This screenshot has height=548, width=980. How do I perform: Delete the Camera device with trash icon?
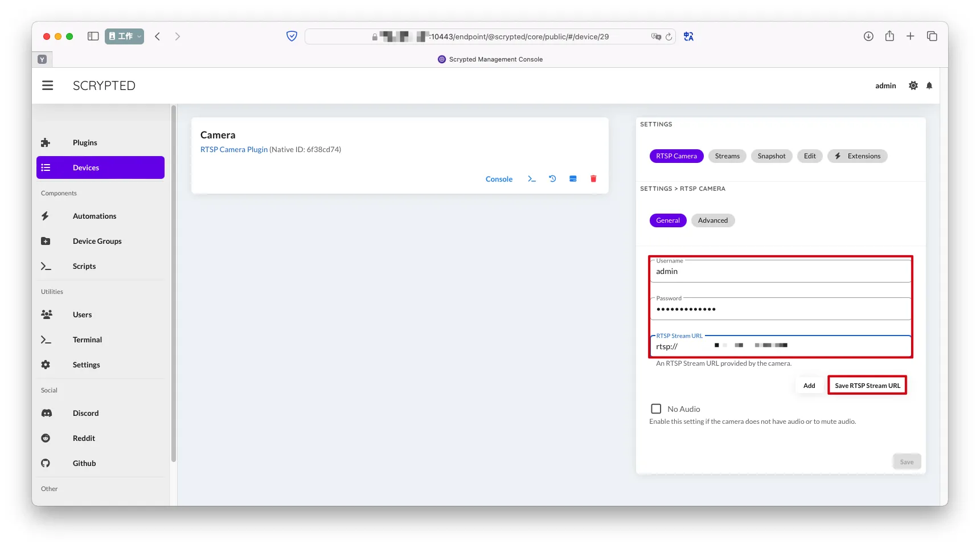click(593, 179)
